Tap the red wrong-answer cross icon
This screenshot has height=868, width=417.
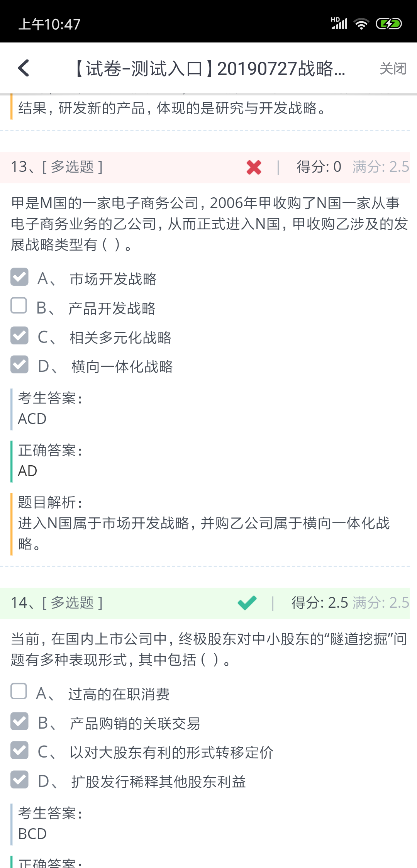tap(254, 167)
